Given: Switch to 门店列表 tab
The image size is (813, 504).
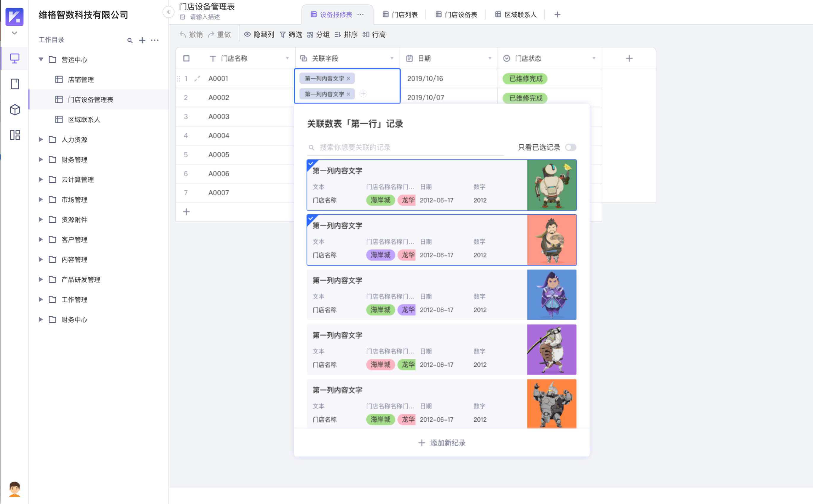Looking at the screenshot, I should [x=400, y=15].
